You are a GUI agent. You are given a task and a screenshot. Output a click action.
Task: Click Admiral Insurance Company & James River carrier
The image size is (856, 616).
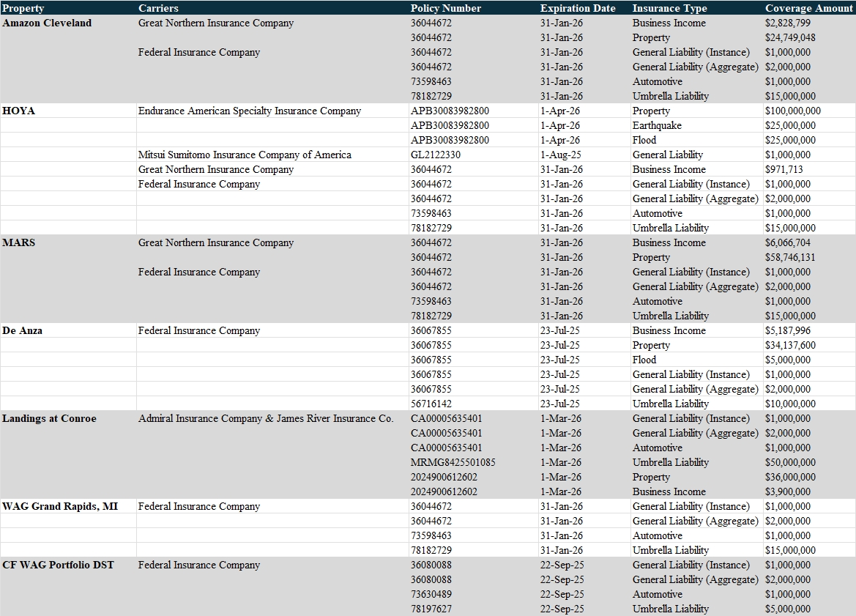click(266, 418)
